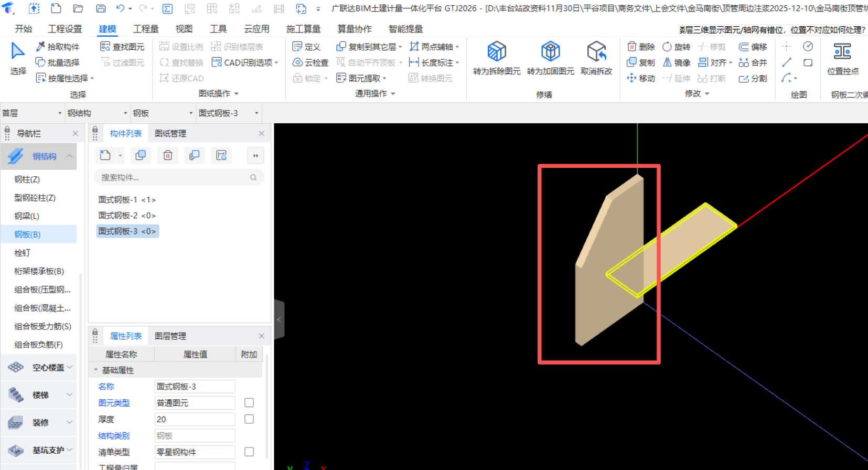868x470 pixels.
Task: Click the 旋转 tool
Action: [x=676, y=47]
